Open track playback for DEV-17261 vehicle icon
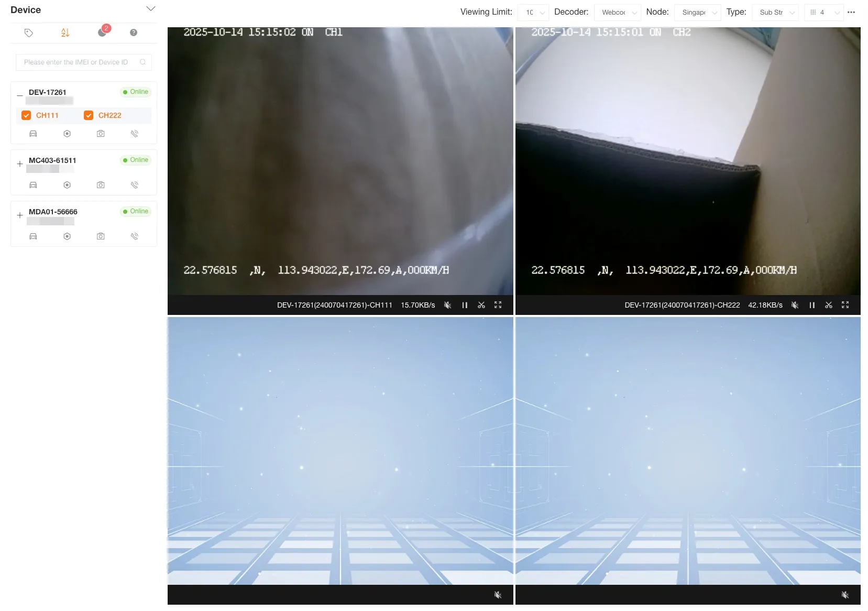This screenshot has height=611, width=868. click(33, 134)
